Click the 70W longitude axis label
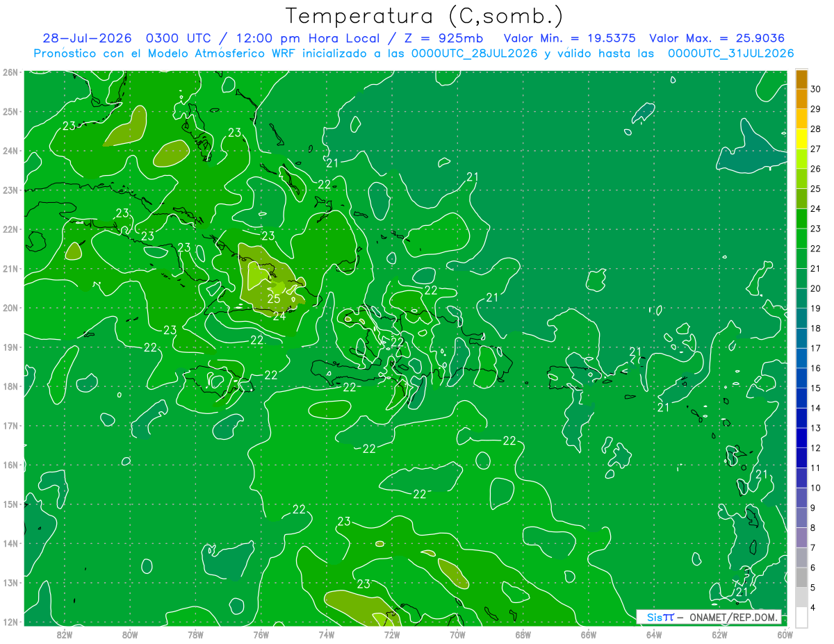 coord(457,634)
